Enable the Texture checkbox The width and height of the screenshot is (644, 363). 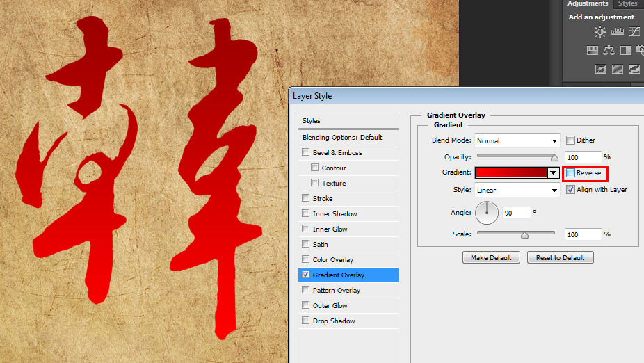point(314,182)
